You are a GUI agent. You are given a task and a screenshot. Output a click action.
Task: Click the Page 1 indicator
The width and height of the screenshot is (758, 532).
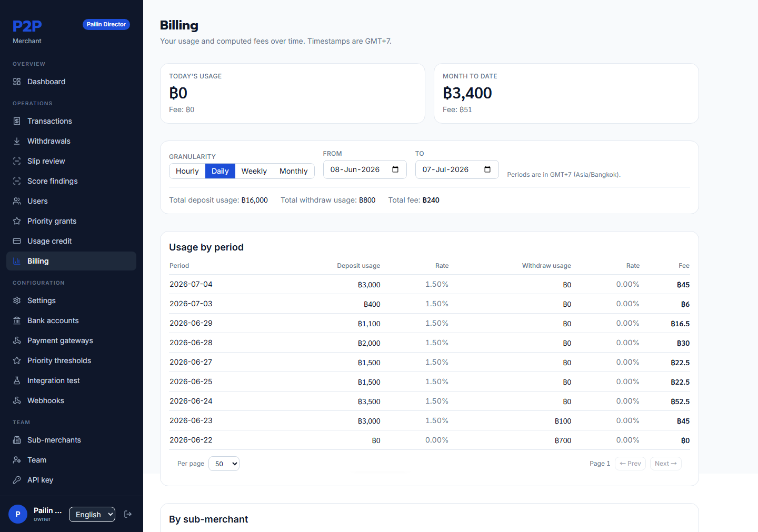(600, 464)
